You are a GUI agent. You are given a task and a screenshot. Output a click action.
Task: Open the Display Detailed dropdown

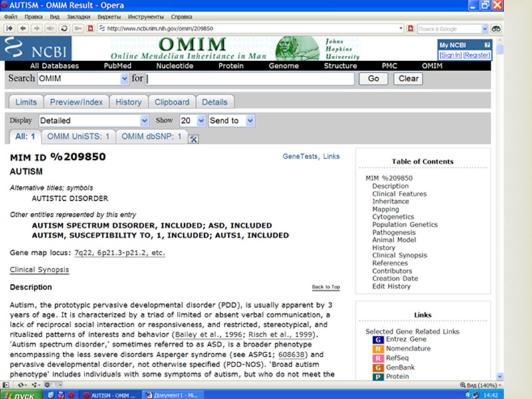144,120
